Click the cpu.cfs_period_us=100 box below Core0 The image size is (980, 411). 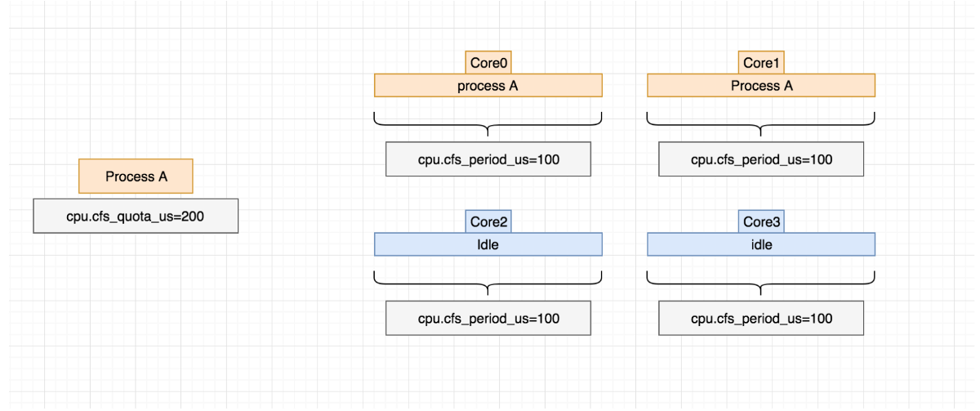pos(488,159)
